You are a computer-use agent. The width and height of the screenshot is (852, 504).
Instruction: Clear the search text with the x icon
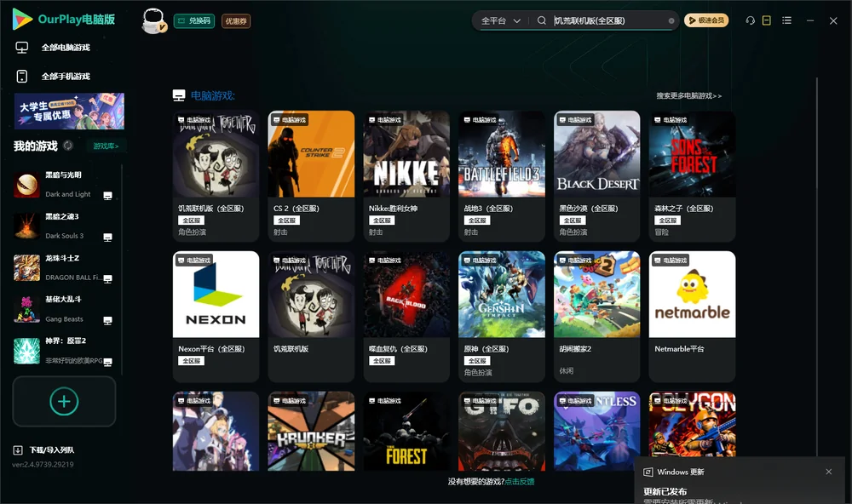pyautogui.click(x=671, y=20)
